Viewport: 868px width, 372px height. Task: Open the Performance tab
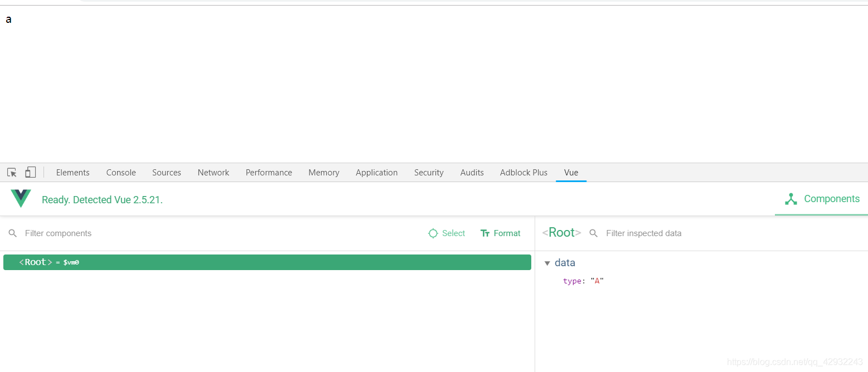tap(269, 173)
